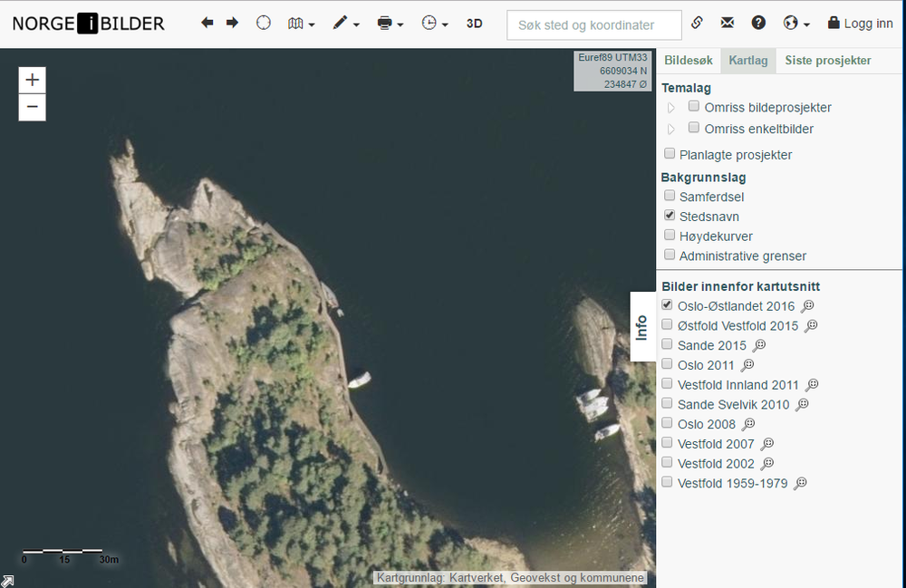Viewport: 906px width, 588px height.
Task: Click the chain link share icon
Action: click(x=697, y=23)
